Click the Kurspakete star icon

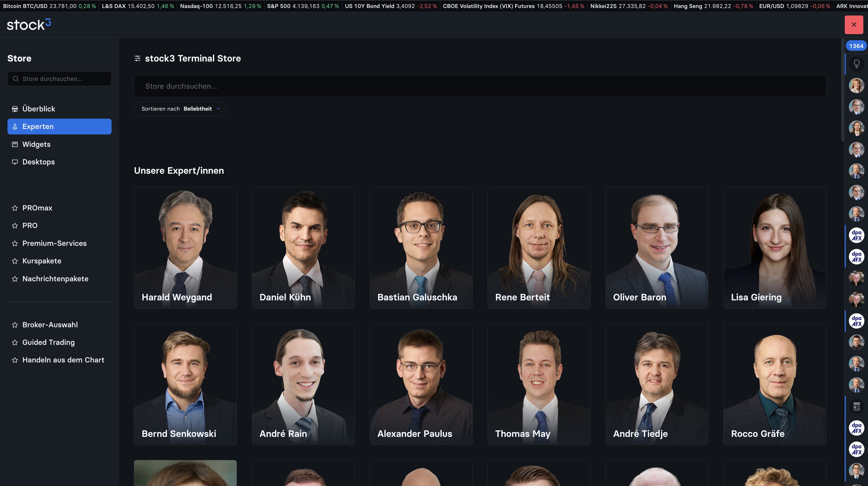pyautogui.click(x=15, y=261)
